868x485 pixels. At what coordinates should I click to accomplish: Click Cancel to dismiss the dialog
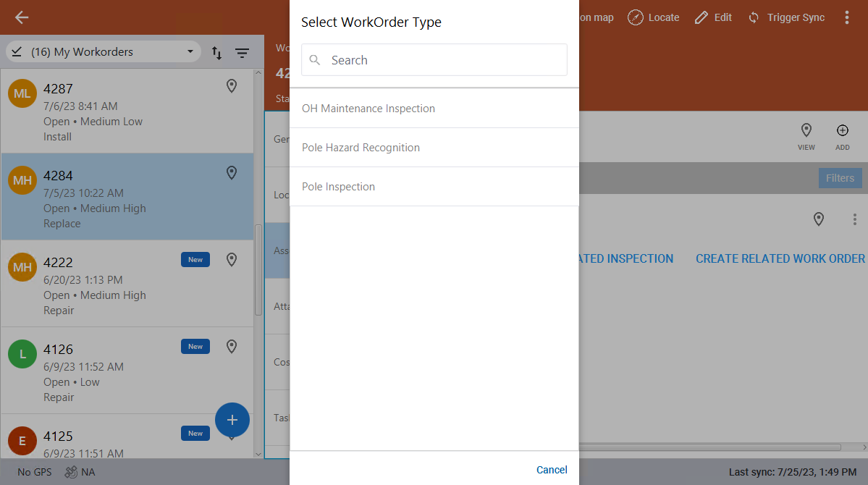click(x=552, y=469)
